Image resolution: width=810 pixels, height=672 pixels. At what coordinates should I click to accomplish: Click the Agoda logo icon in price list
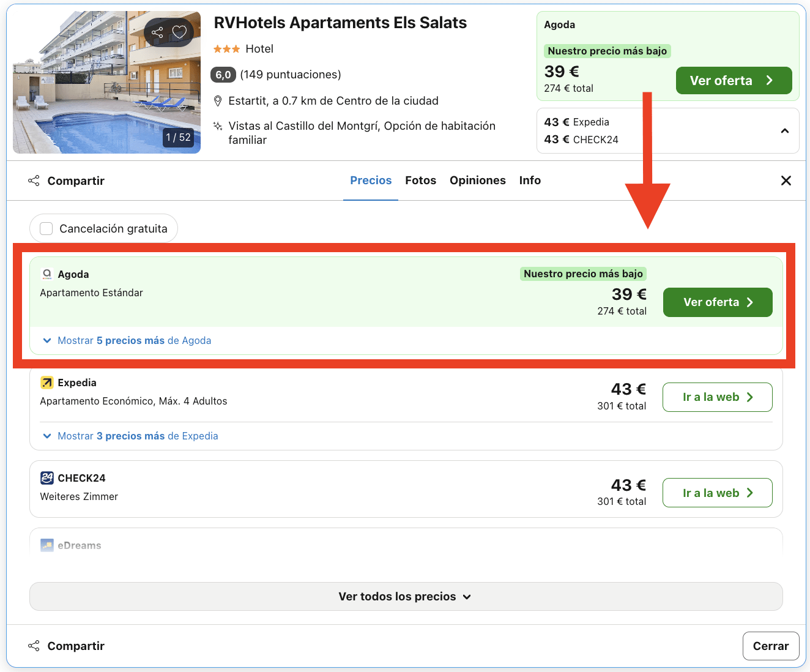47,274
